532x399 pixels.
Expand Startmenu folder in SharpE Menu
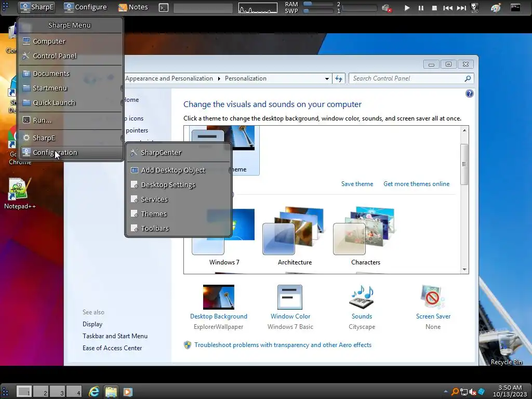click(x=70, y=88)
